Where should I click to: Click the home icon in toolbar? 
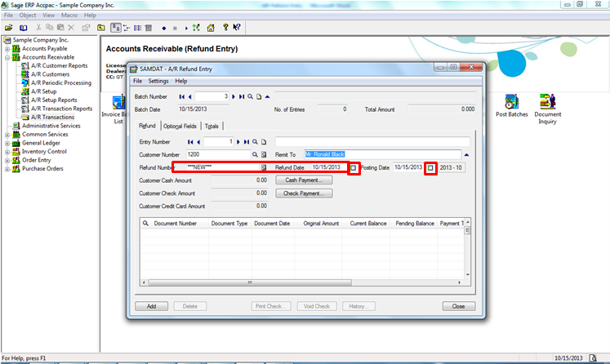(x=211, y=28)
